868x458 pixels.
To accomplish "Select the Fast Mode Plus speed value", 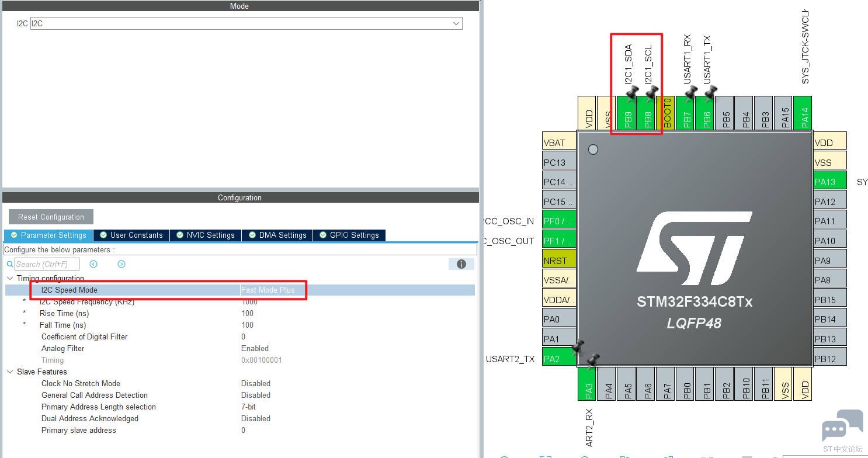I will [x=268, y=290].
